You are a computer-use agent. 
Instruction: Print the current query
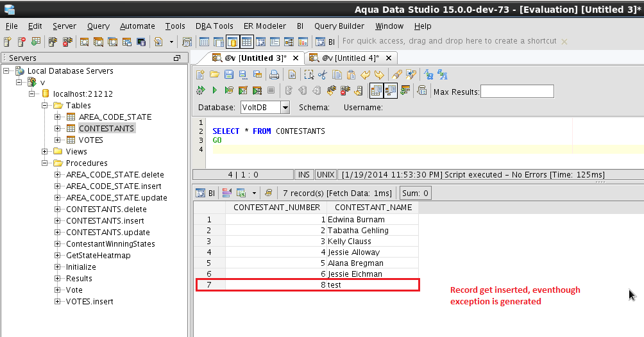274,75
